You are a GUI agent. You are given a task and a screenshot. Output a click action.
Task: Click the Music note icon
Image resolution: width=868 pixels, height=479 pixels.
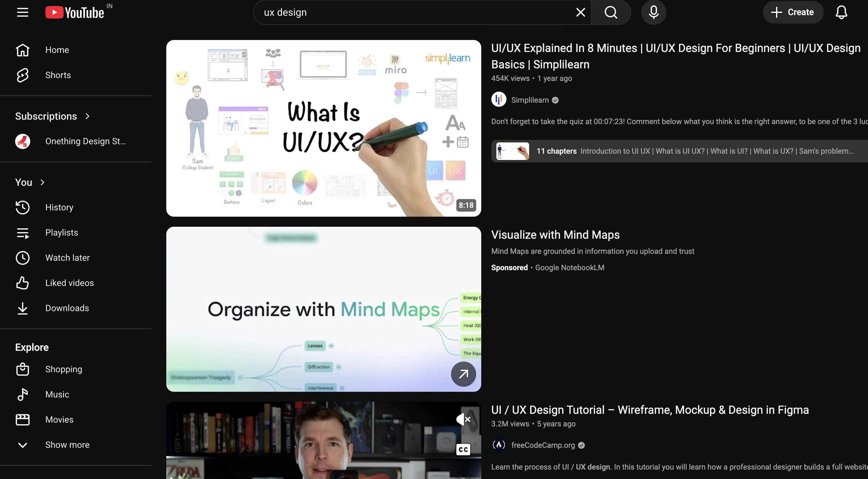click(x=23, y=395)
